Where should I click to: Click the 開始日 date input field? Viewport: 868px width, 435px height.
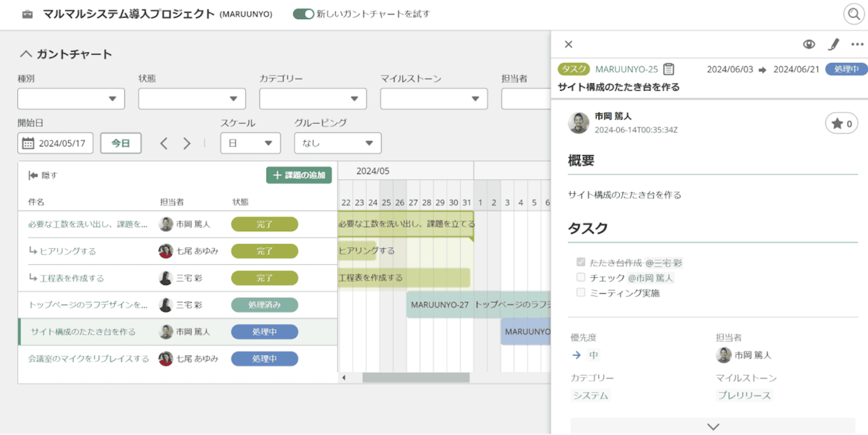pyautogui.click(x=56, y=144)
